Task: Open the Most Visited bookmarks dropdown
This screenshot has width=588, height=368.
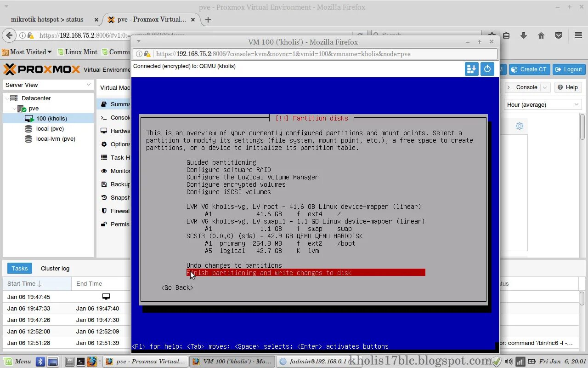Action: [27, 52]
